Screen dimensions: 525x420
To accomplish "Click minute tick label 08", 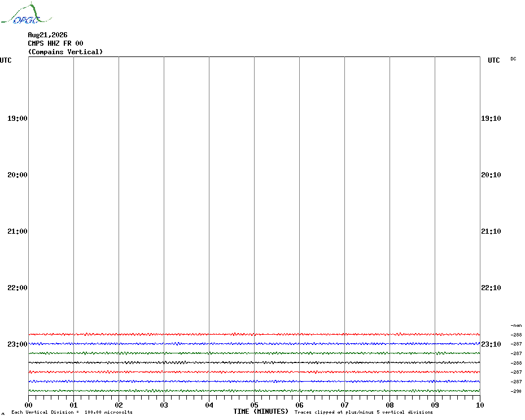I will coord(390,405).
